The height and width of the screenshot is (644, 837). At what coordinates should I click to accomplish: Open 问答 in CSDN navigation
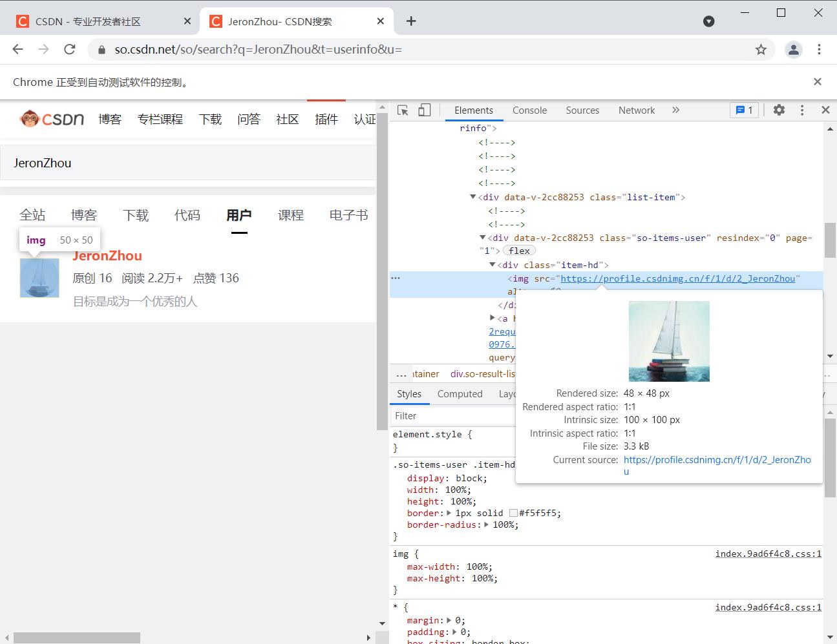pyautogui.click(x=249, y=119)
